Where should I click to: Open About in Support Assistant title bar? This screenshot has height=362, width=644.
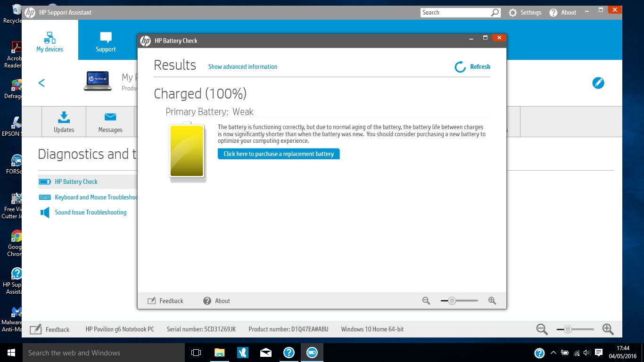tap(562, 13)
